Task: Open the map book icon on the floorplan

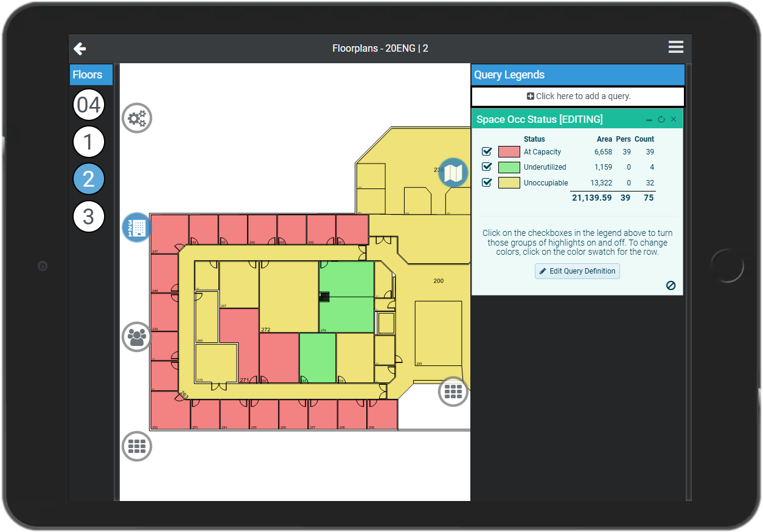Action: [x=453, y=173]
